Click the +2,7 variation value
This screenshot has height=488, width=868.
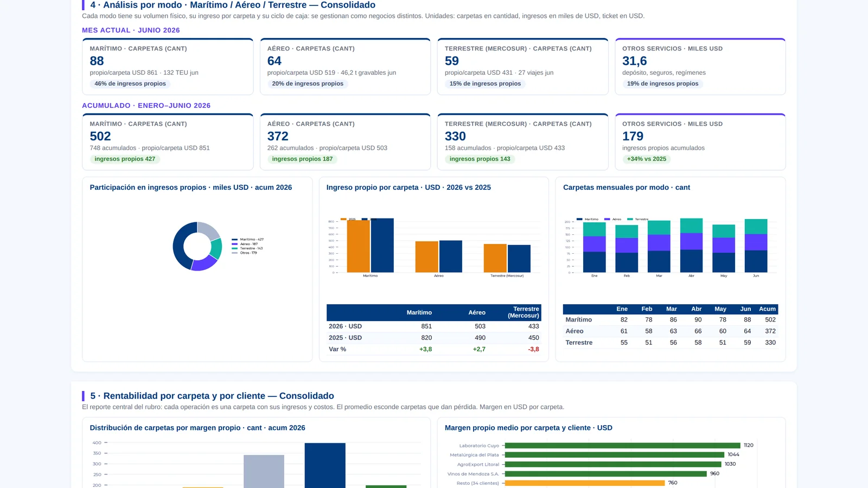(x=479, y=349)
